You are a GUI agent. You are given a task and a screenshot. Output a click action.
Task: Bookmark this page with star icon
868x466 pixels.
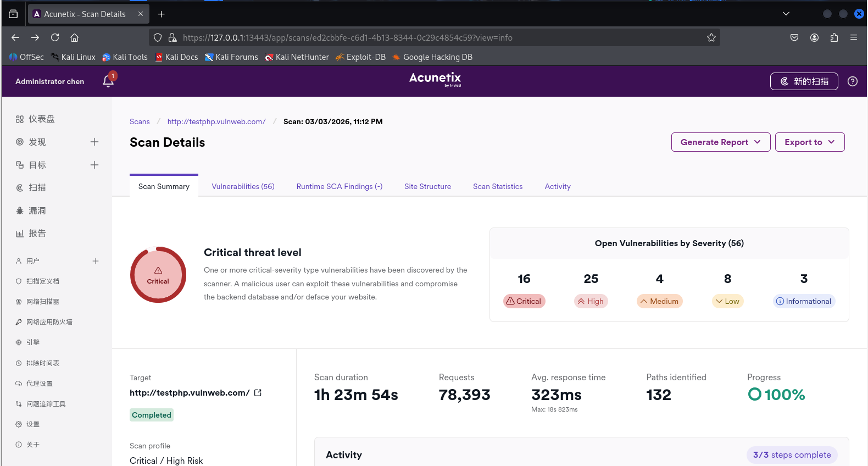711,37
